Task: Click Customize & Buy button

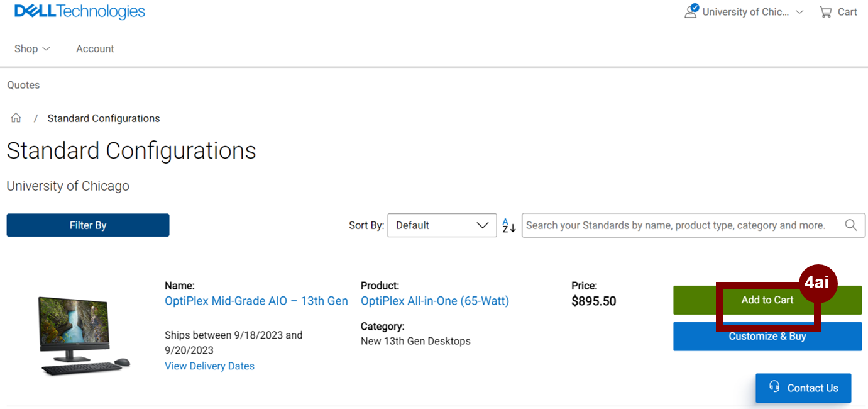Action: (767, 337)
